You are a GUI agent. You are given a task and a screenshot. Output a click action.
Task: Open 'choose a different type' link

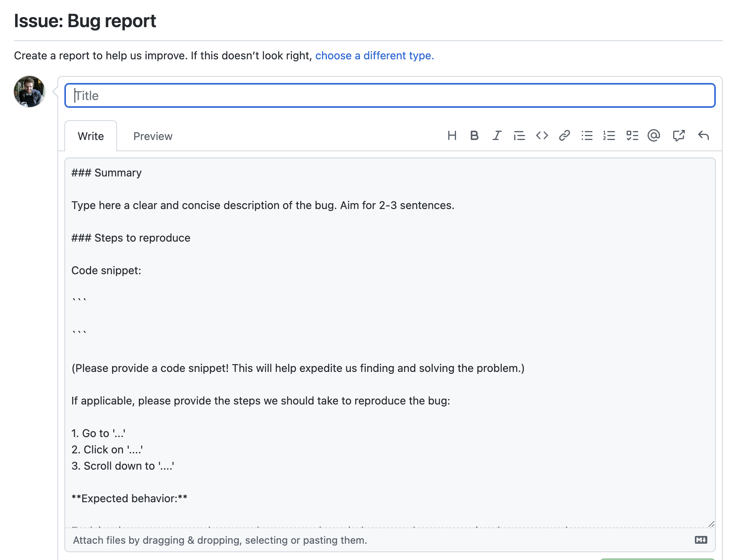coord(375,55)
